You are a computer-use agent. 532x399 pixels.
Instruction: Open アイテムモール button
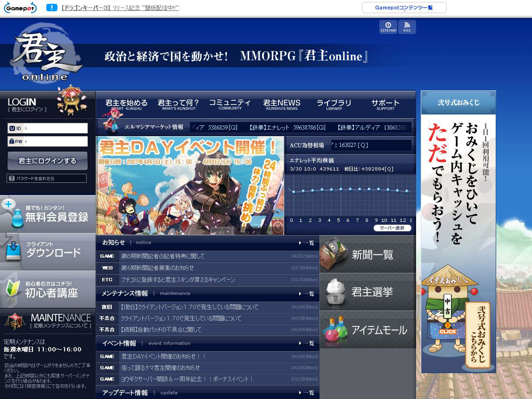(x=368, y=329)
